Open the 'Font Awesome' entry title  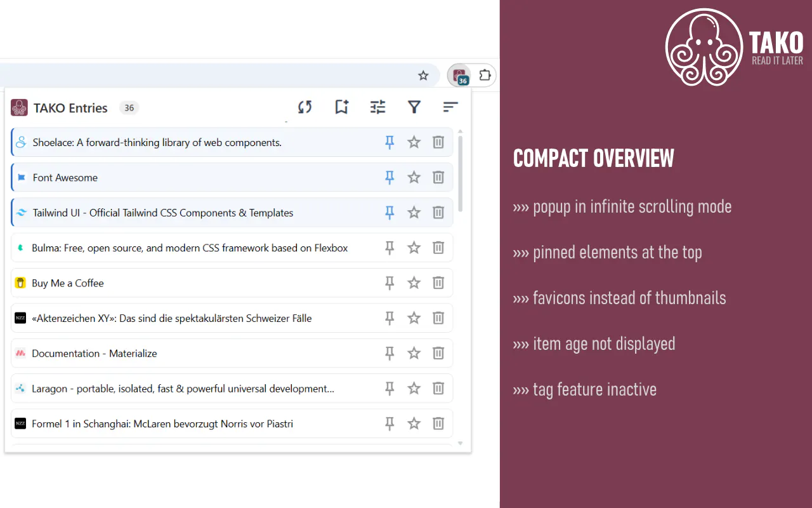(65, 178)
